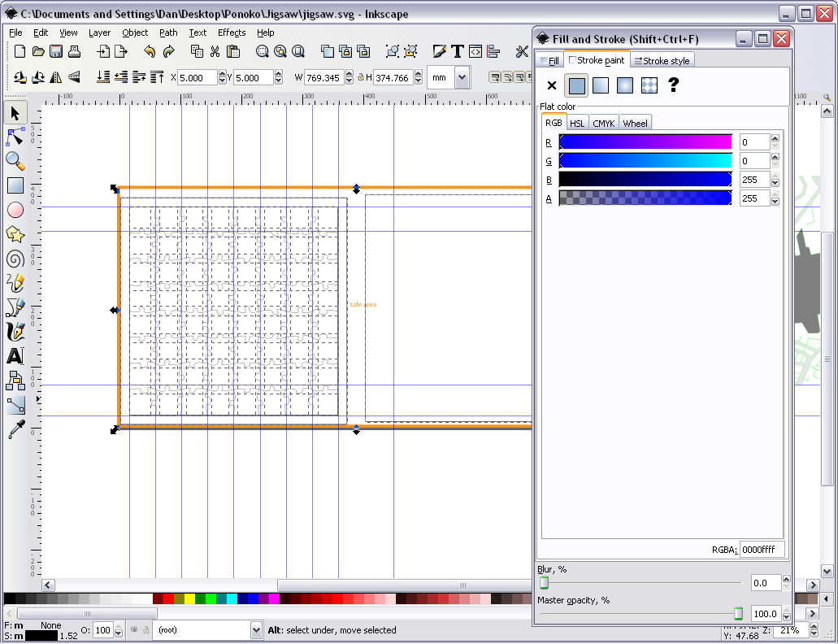Viewport: 838px width, 644px height.
Task: Open the Path menu
Action: click(x=168, y=33)
